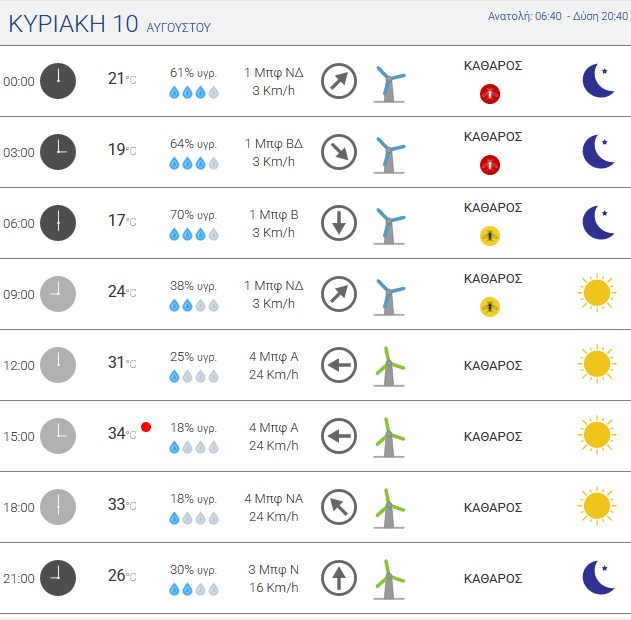Click the humidity droplets at 06:00
The height and width of the screenshot is (620, 631).
pos(194,234)
